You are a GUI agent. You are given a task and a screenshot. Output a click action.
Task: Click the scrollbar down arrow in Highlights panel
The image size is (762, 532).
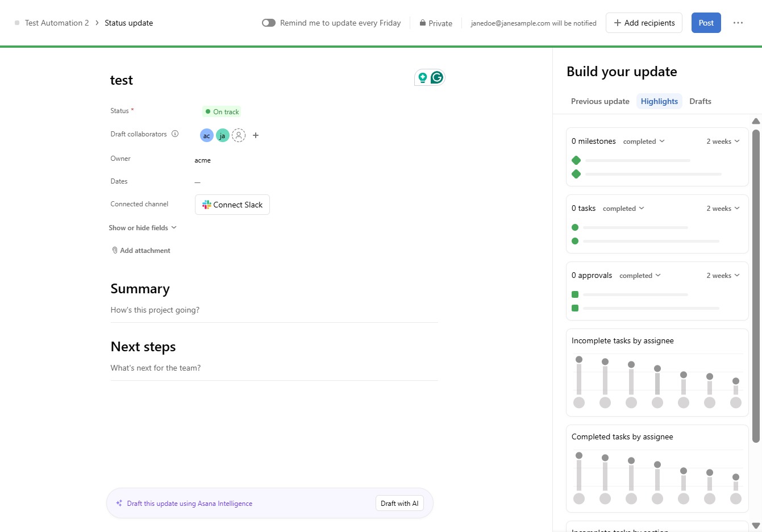tap(756, 526)
